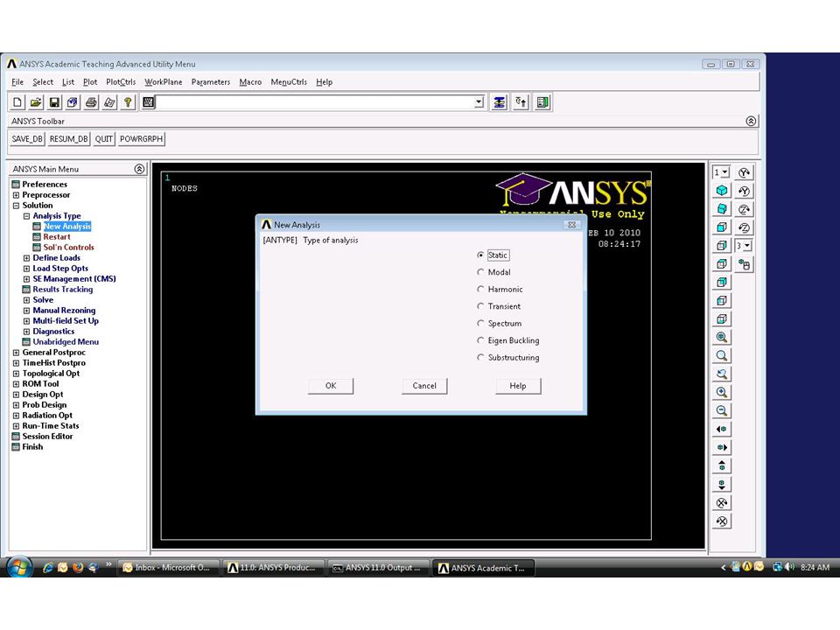Click the Back Up zoom icon
Screen dimensions: 840x630
click(722, 374)
